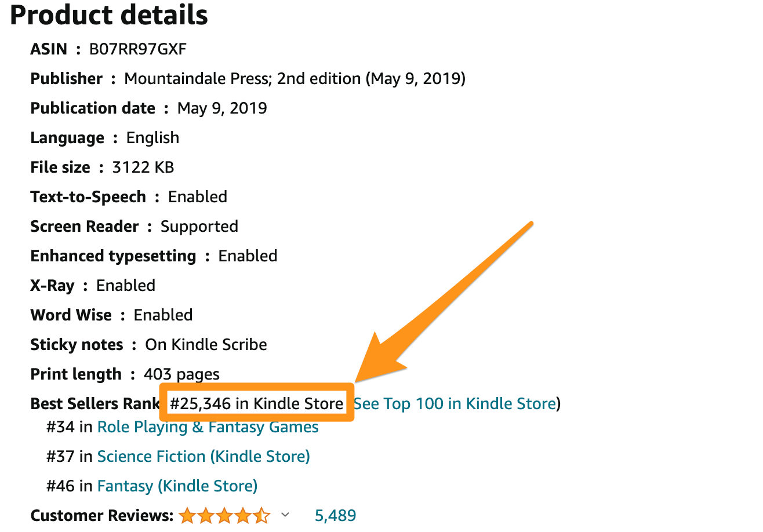Image resolution: width=763 pixels, height=532 pixels.
Task: Click the ASIN value B07RR97GXF
Action: [137, 49]
